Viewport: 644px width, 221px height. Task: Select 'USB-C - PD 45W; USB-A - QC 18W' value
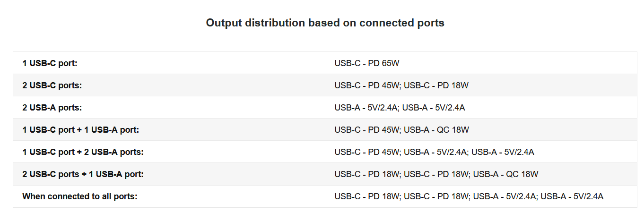401,130
